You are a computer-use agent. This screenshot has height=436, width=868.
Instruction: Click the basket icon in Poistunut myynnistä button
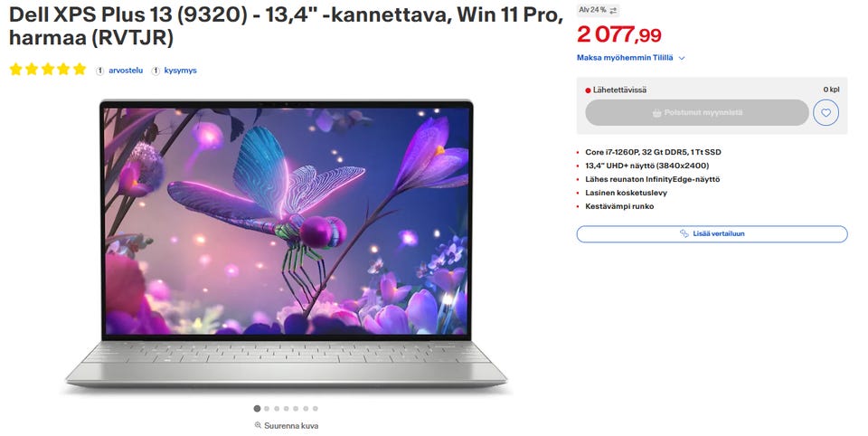[x=656, y=113]
